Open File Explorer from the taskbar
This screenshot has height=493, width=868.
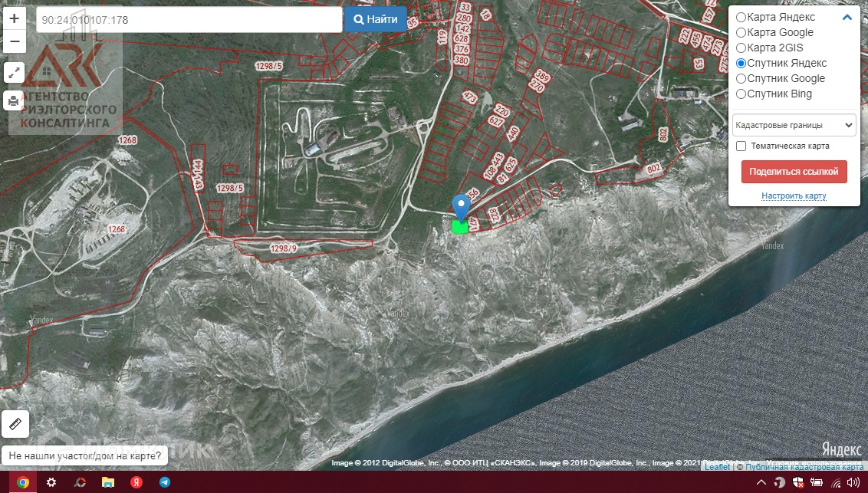click(108, 482)
